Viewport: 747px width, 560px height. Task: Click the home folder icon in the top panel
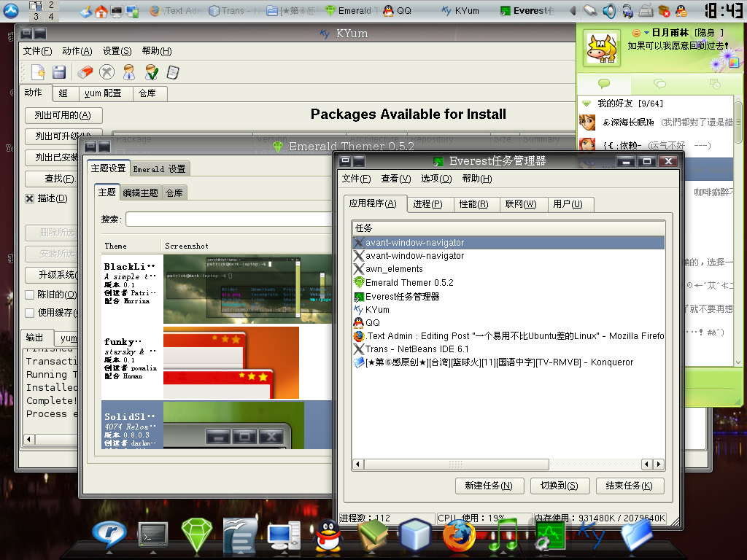[x=101, y=11]
